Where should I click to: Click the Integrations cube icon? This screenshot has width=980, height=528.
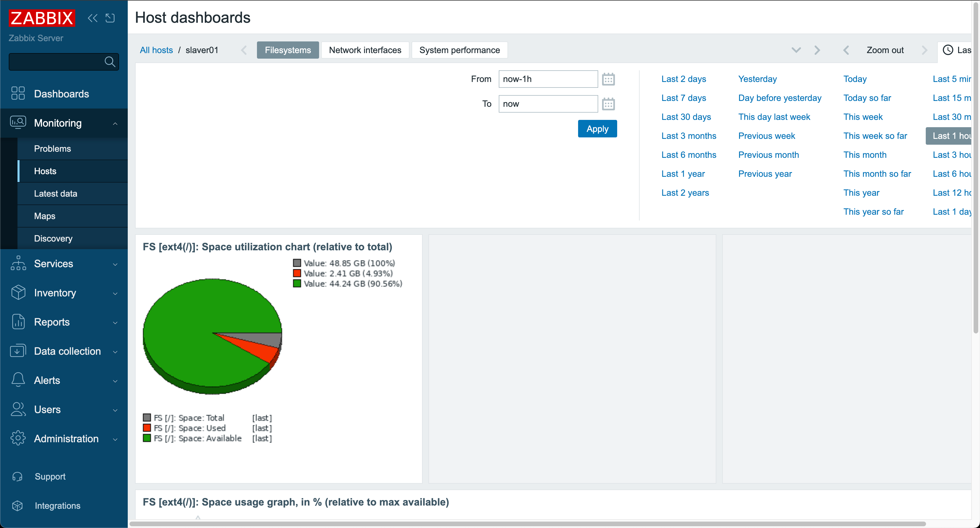point(17,506)
